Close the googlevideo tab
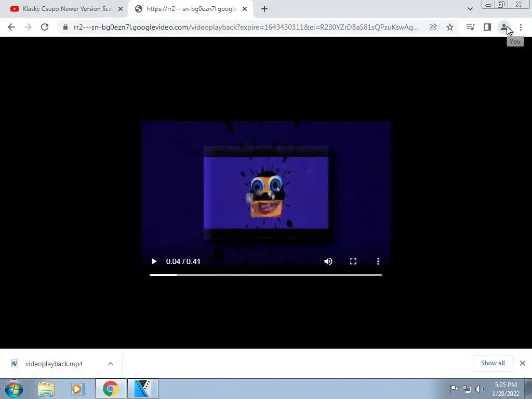 pos(245,9)
